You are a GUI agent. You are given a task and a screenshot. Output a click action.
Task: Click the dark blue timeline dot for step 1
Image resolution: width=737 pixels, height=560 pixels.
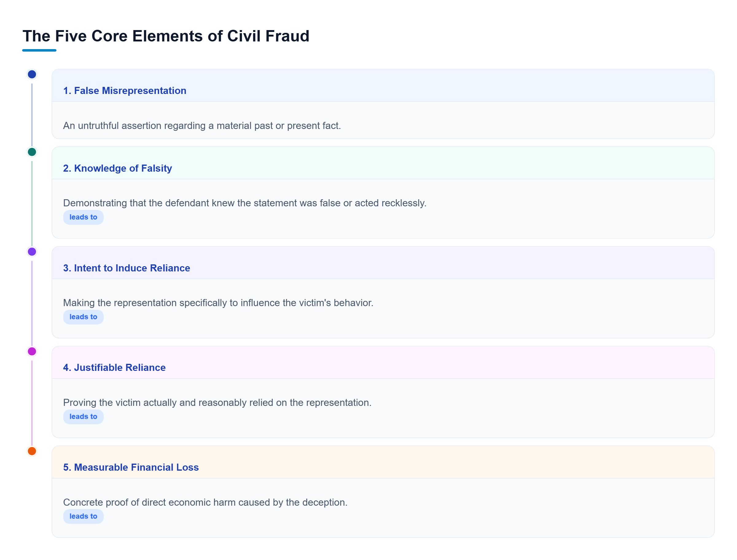[x=32, y=74]
